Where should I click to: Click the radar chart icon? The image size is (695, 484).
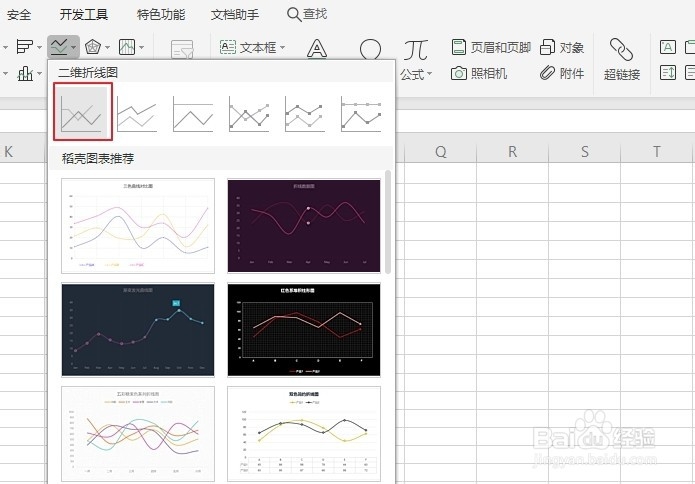coord(93,47)
